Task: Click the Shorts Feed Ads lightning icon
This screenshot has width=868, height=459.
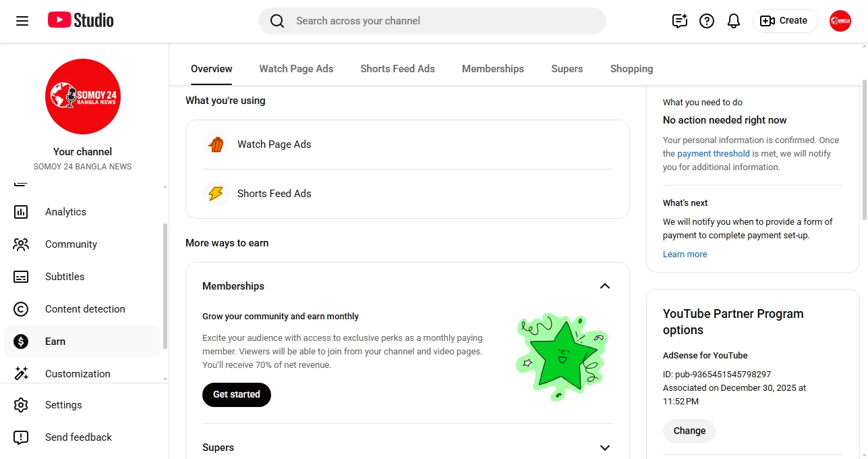Action: [216, 194]
